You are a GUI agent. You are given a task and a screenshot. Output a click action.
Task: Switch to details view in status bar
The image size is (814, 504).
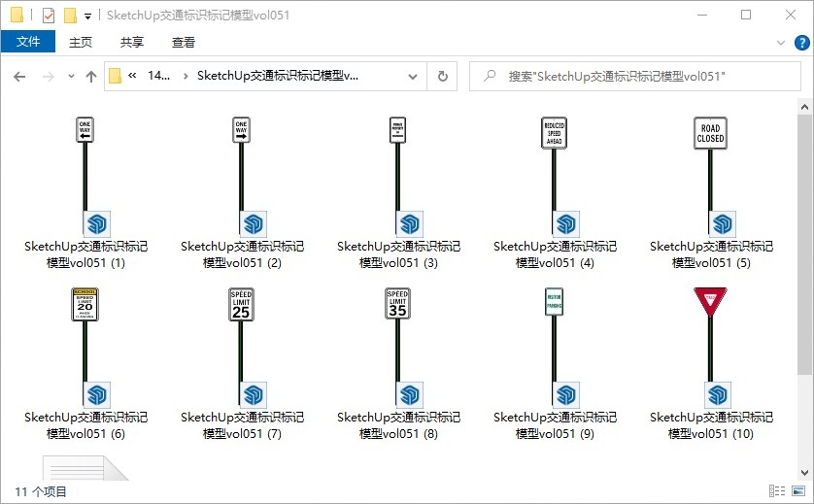(777, 490)
